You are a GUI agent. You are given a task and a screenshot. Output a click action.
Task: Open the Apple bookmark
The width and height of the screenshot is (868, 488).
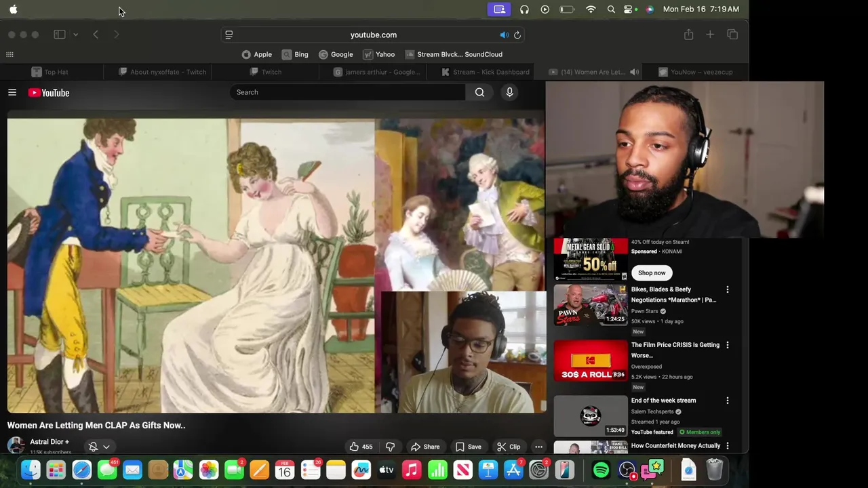coord(257,54)
